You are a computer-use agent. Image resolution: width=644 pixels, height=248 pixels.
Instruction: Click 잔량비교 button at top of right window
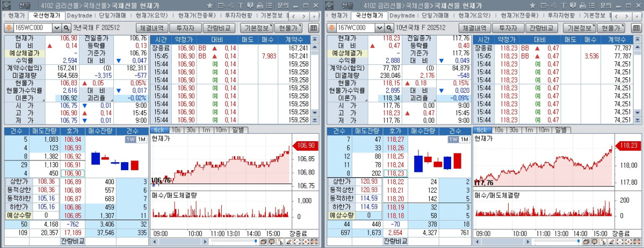(x=542, y=28)
